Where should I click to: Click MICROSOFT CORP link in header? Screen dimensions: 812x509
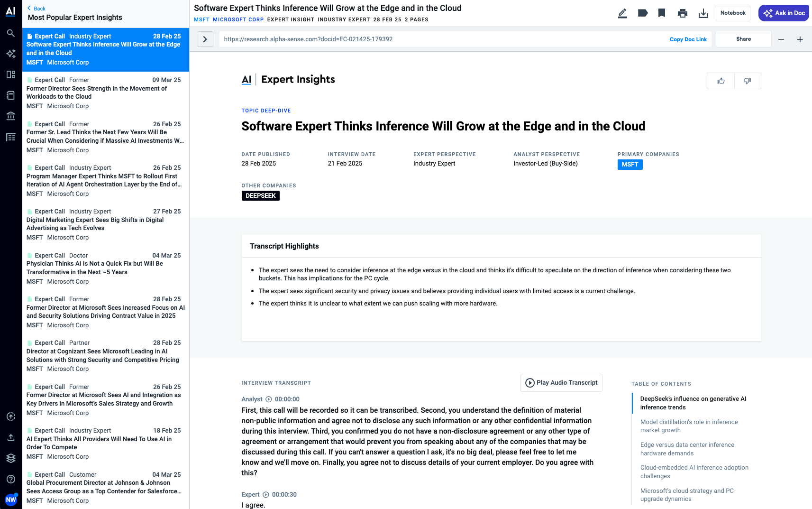[238, 20]
